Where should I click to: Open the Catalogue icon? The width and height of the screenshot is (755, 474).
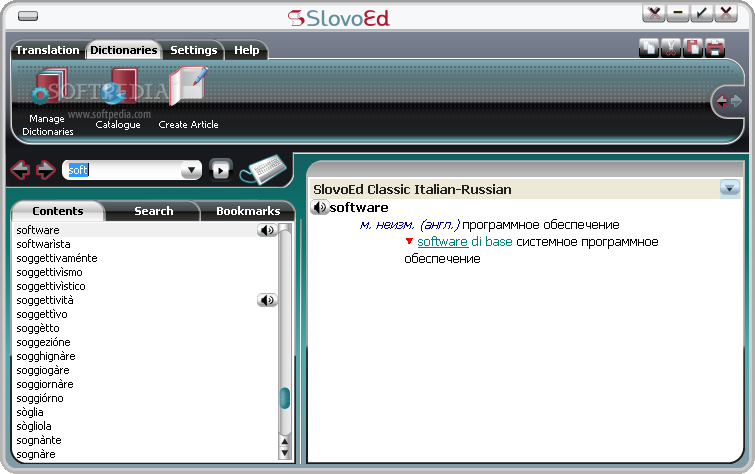coord(118,99)
